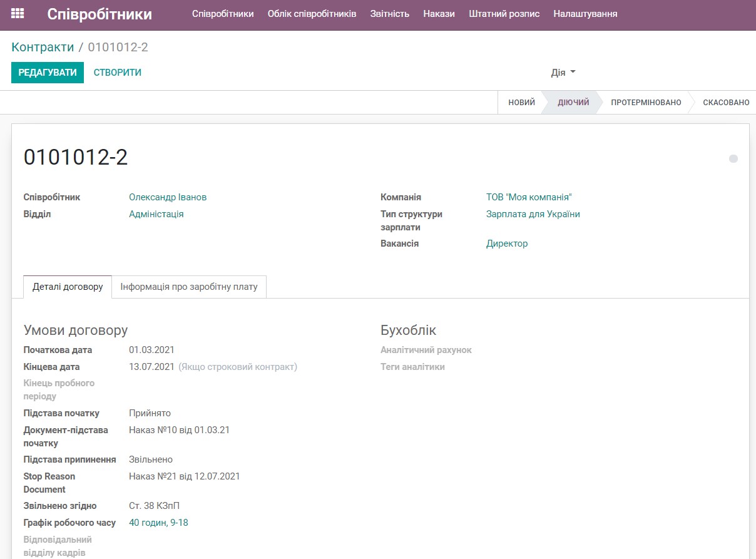Switch to the Інформація про заробітну плату tab

coord(189,286)
